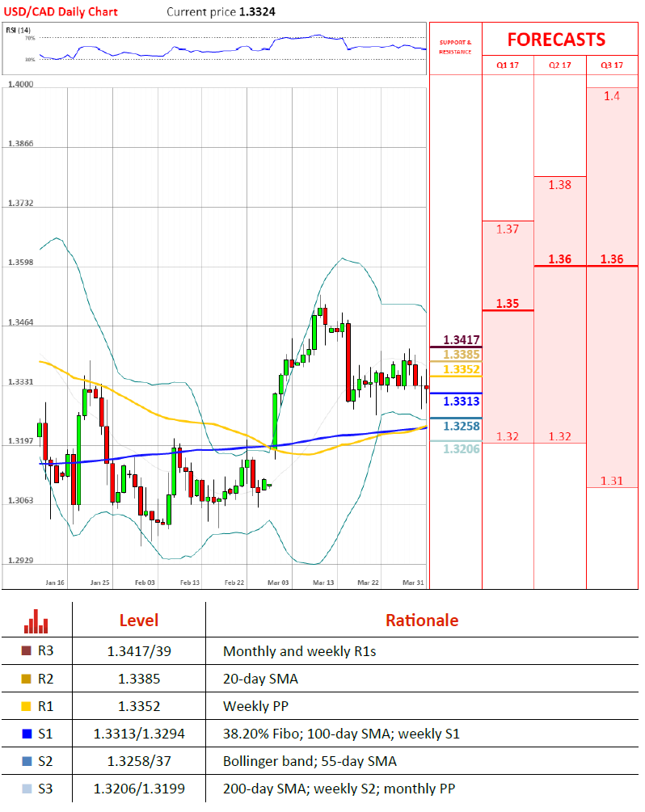Click the 1.3206/1.3199 level cell

point(139,789)
